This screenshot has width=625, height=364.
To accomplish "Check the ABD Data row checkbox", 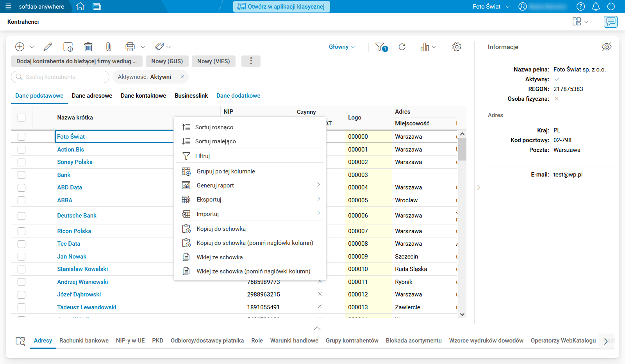I will pos(21,187).
